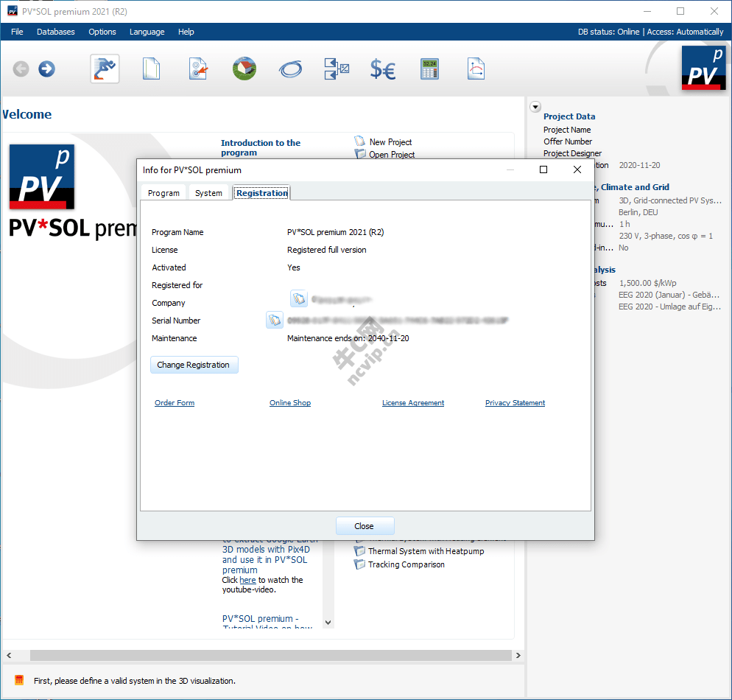Click the horizontal scrollbar track
This screenshot has width=732, height=700.
271,655
